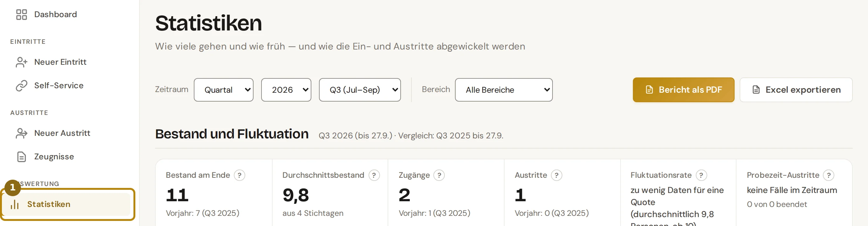The height and width of the screenshot is (226, 868).
Task: Click the Zeugnisse document icon
Action: (x=22, y=156)
